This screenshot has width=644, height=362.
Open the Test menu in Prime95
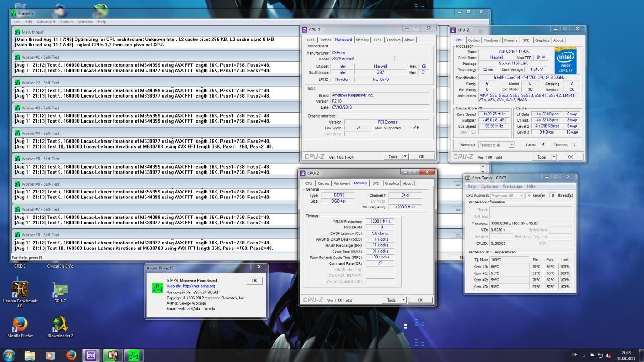(17, 22)
